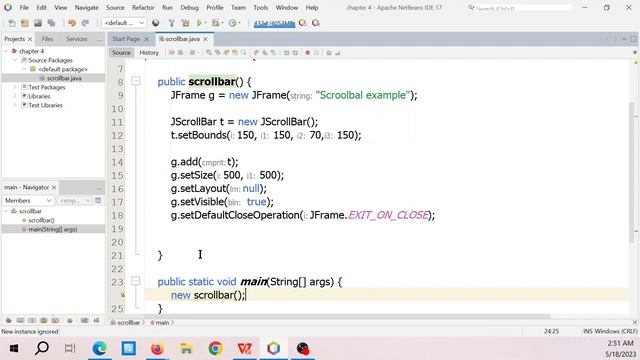
Task: Open the Navigate menu
Action: [86, 7]
